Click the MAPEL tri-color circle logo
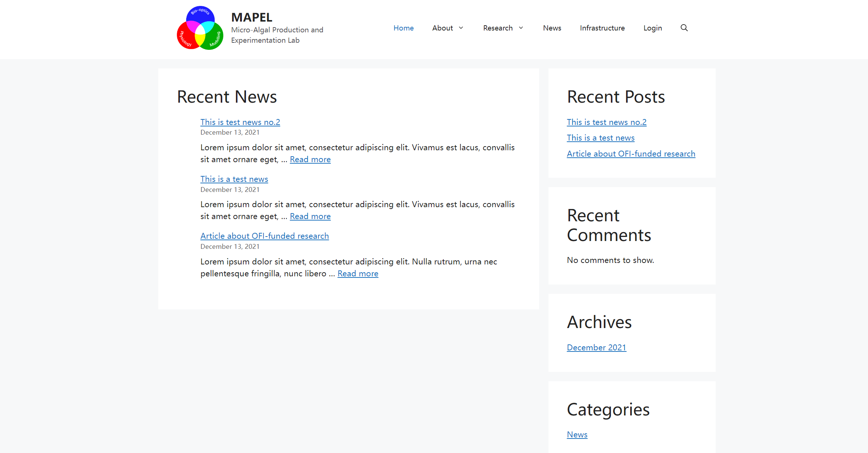Screen dimensions: 868x453 click(x=200, y=28)
